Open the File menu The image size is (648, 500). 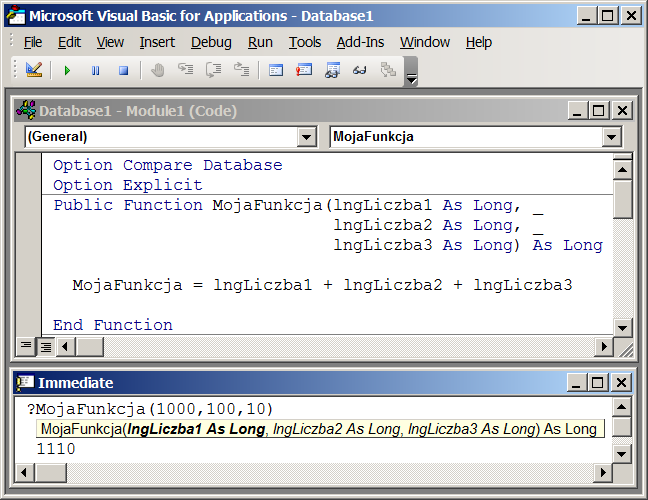33,42
